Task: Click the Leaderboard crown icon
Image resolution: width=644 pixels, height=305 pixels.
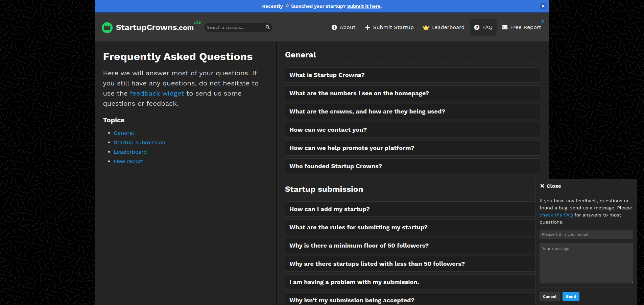Action: pyautogui.click(x=426, y=27)
